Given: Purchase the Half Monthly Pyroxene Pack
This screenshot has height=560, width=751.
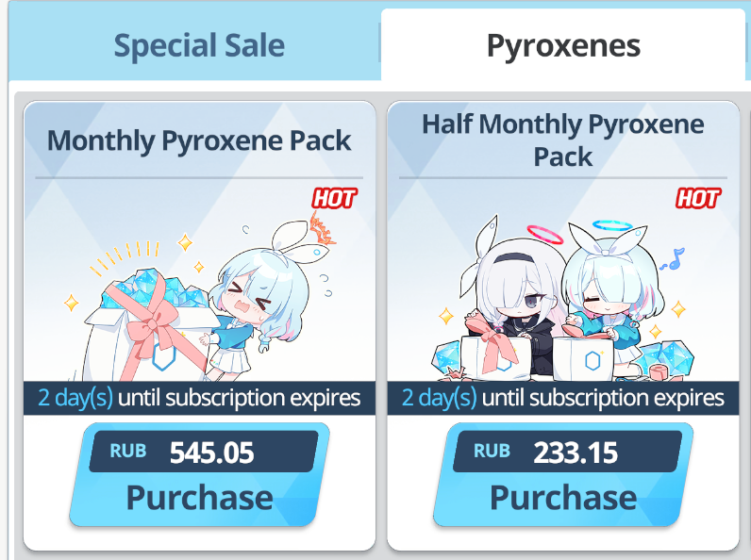Looking at the screenshot, I should point(563,475).
